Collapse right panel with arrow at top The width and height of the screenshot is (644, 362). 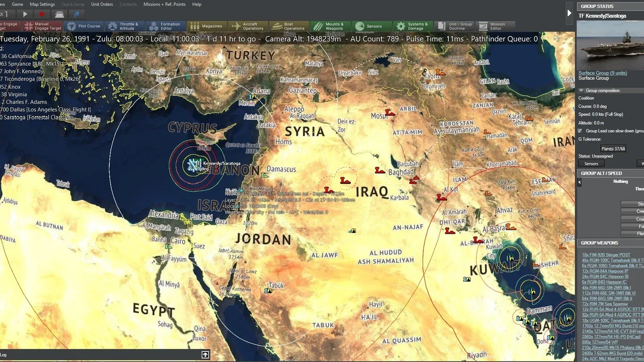[x=569, y=13]
